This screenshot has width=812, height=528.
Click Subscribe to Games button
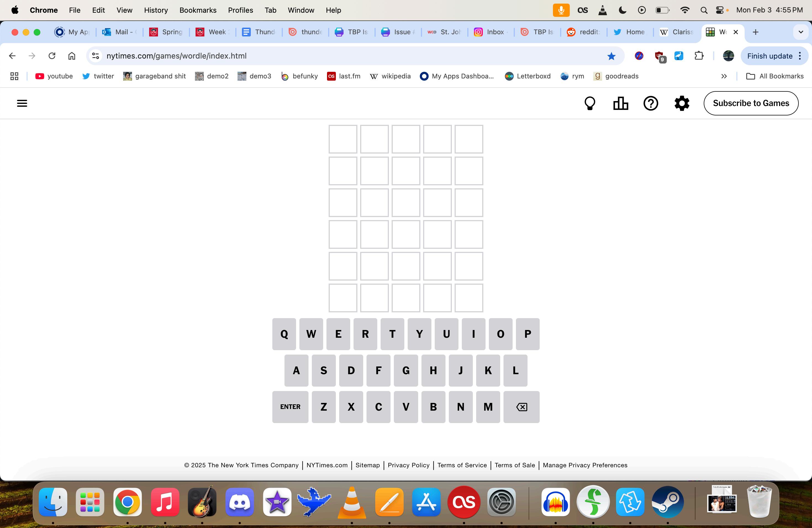click(751, 103)
